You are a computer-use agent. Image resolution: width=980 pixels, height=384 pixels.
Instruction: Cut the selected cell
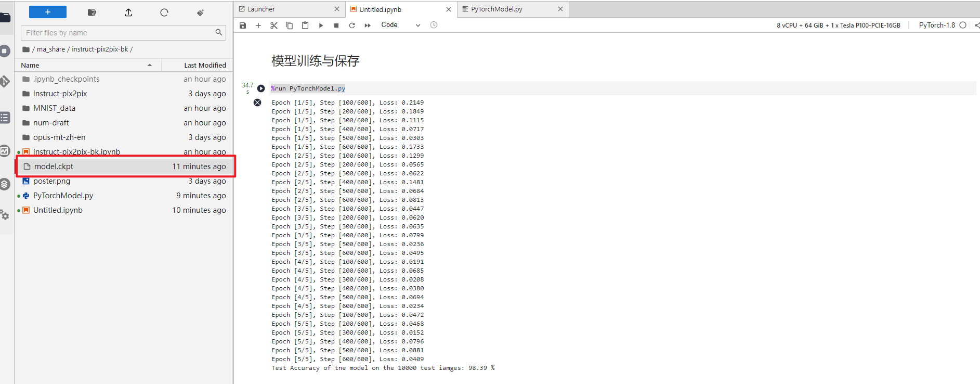pos(274,25)
